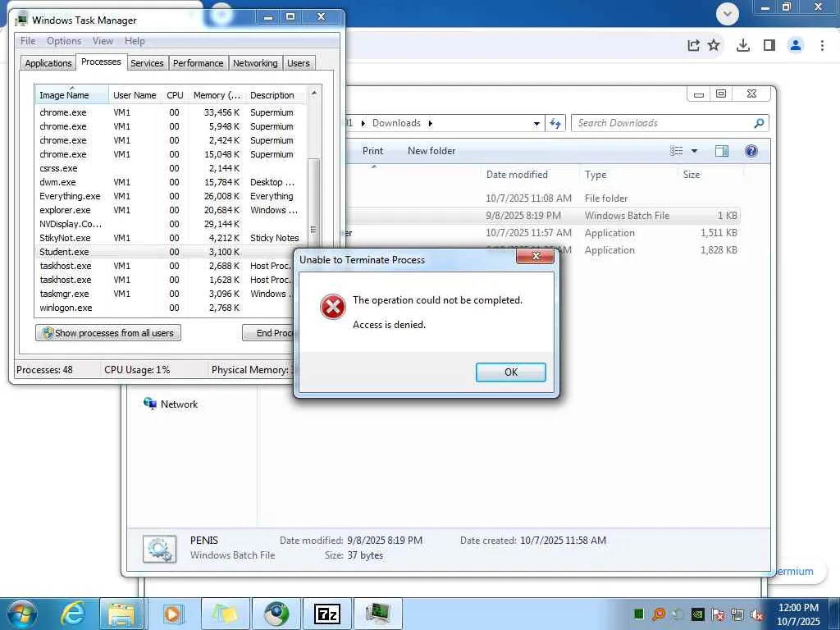Select the File folder row in Downloads
The width and height of the screenshot is (840, 630).
click(543, 199)
